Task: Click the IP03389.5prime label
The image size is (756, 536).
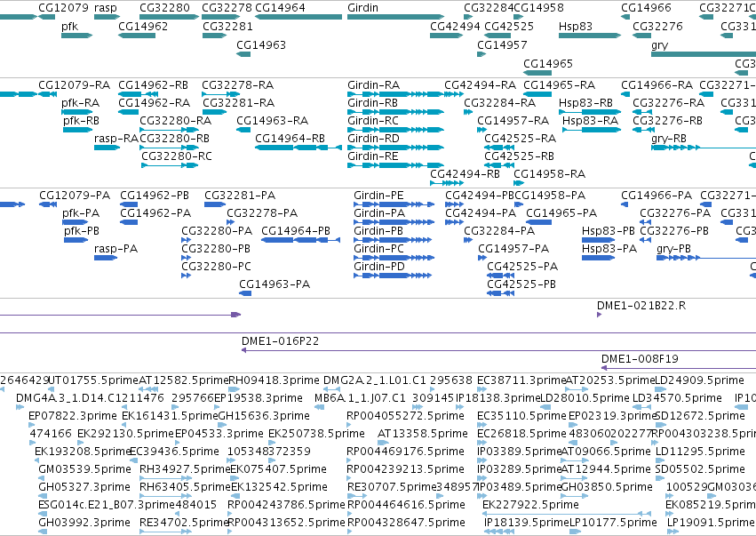Action: [520, 451]
